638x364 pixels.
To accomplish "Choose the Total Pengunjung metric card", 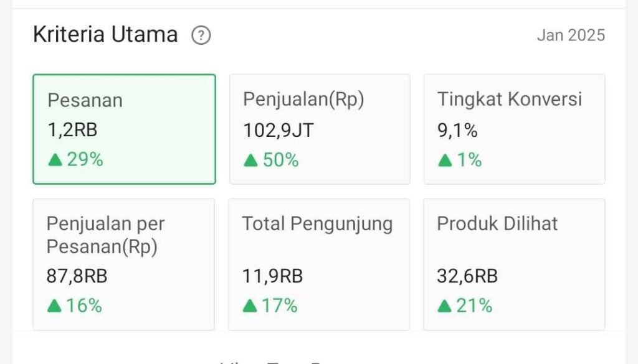I will point(319,264).
